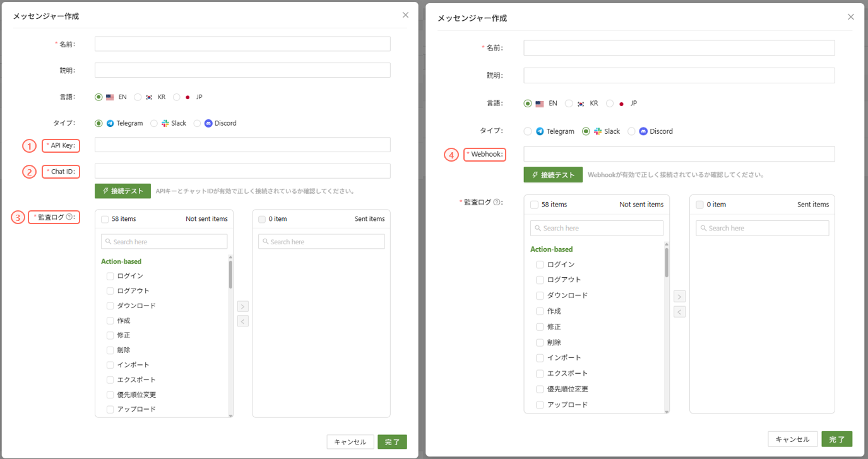Click the キャンセル button in the right dialog

(x=792, y=439)
